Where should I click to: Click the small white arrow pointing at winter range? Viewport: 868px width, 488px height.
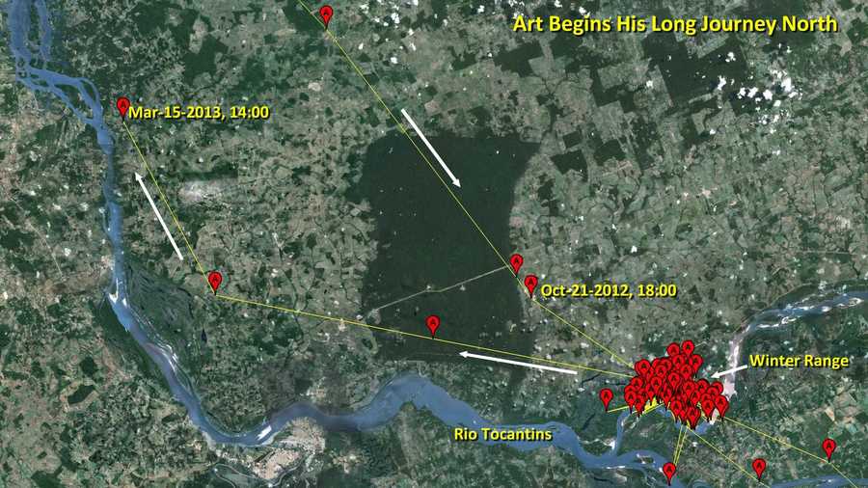(x=727, y=371)
